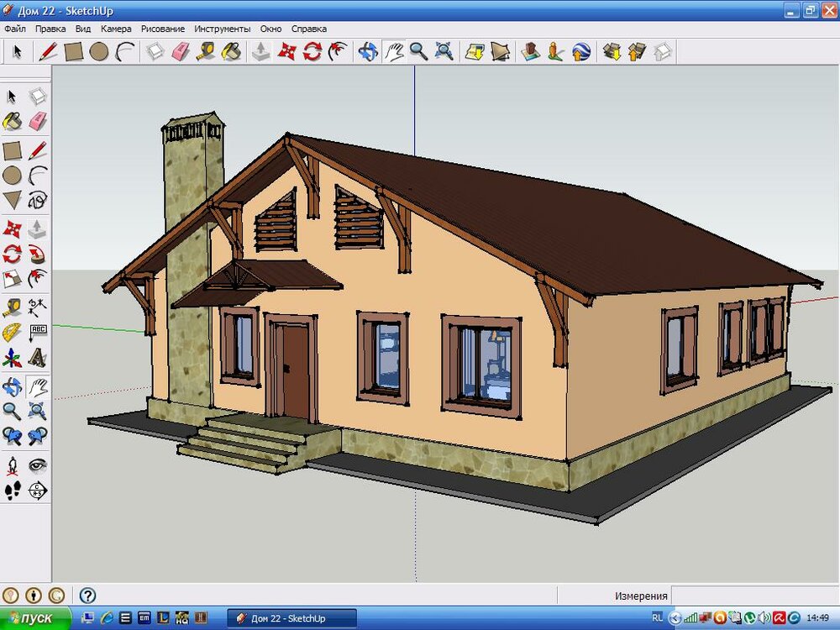The width and height of the screenshot is (840, 630).
Task: Toggle the Instructor help question-mark icon
Action: pos(87,595)
